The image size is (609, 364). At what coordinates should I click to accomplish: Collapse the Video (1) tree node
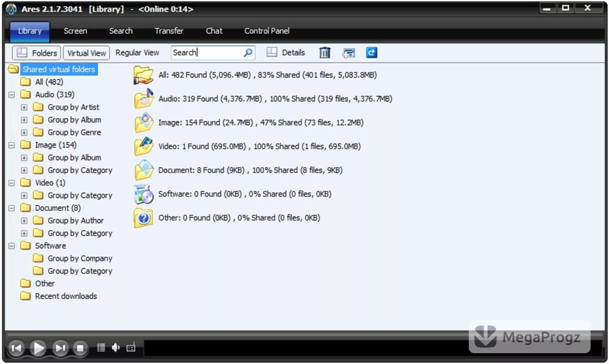[11, 183]
